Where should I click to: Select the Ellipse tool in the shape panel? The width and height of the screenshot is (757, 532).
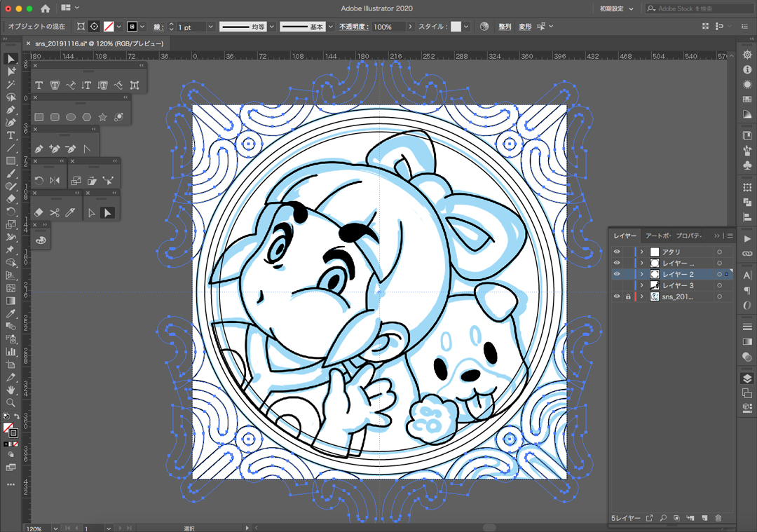pos(71,117)
